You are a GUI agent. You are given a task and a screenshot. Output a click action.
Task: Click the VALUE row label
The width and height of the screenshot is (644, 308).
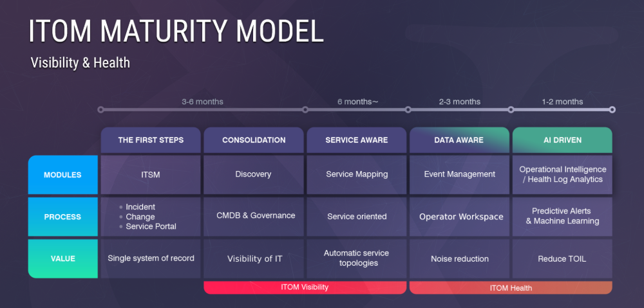point(63,258)
